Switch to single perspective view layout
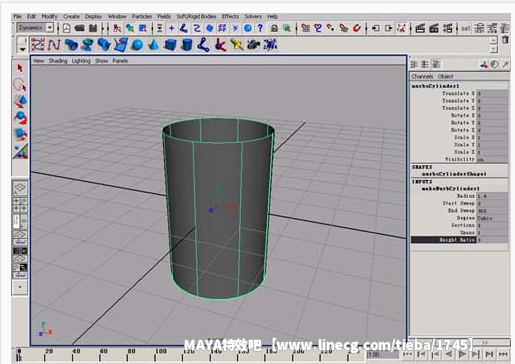 pos(20,188)
